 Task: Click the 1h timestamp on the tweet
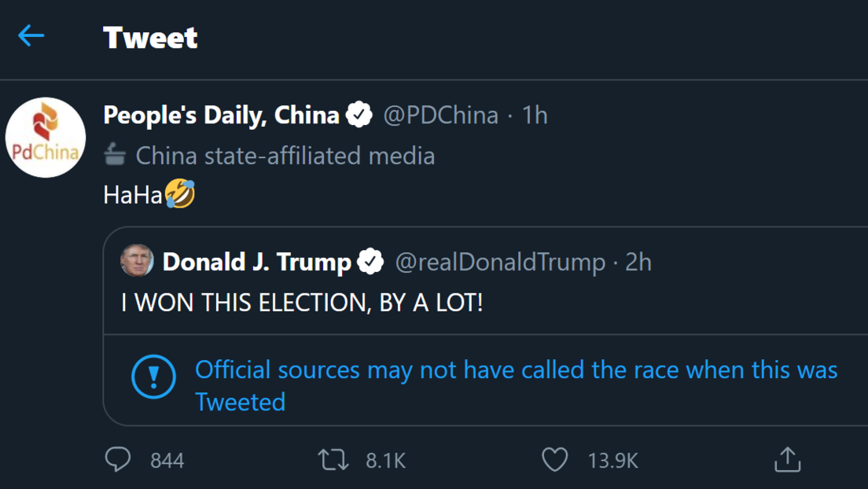coord(535,115)
